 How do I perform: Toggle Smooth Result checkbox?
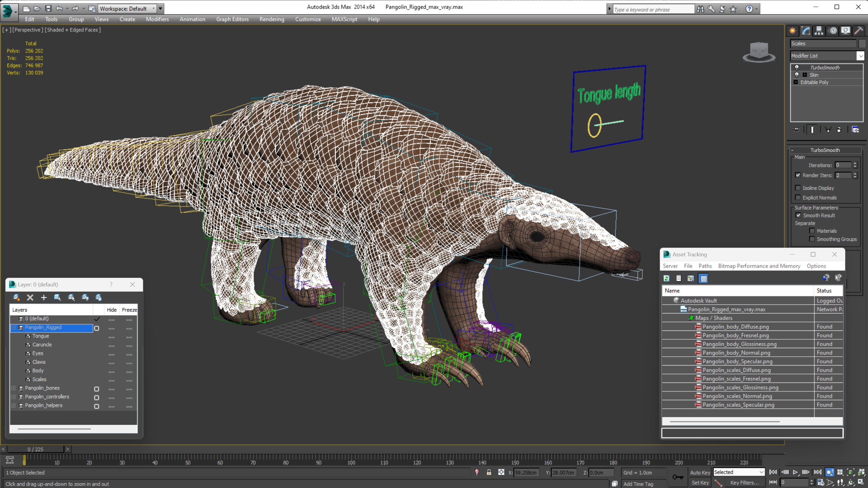tap(798, 215)
